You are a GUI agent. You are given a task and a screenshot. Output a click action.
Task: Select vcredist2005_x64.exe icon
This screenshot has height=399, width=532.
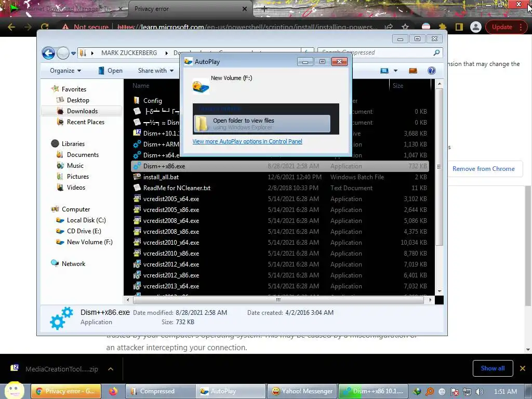point(137,198)
